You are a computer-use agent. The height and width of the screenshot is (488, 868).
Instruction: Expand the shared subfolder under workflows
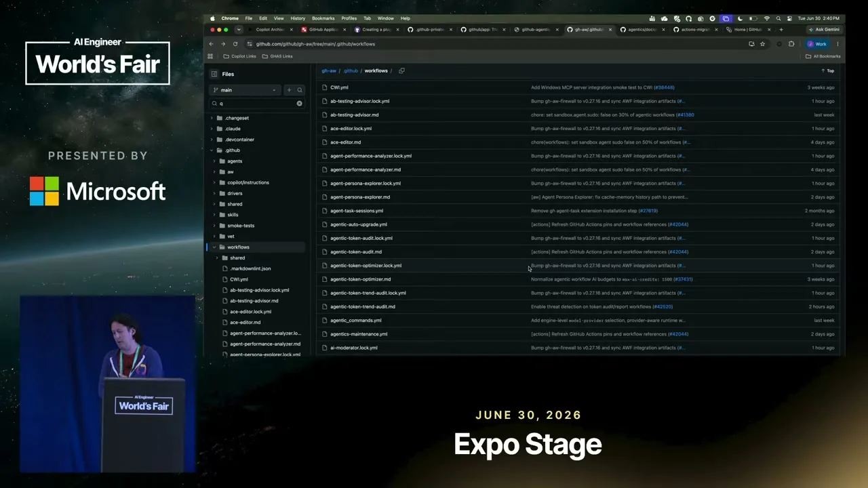[217, 258]
